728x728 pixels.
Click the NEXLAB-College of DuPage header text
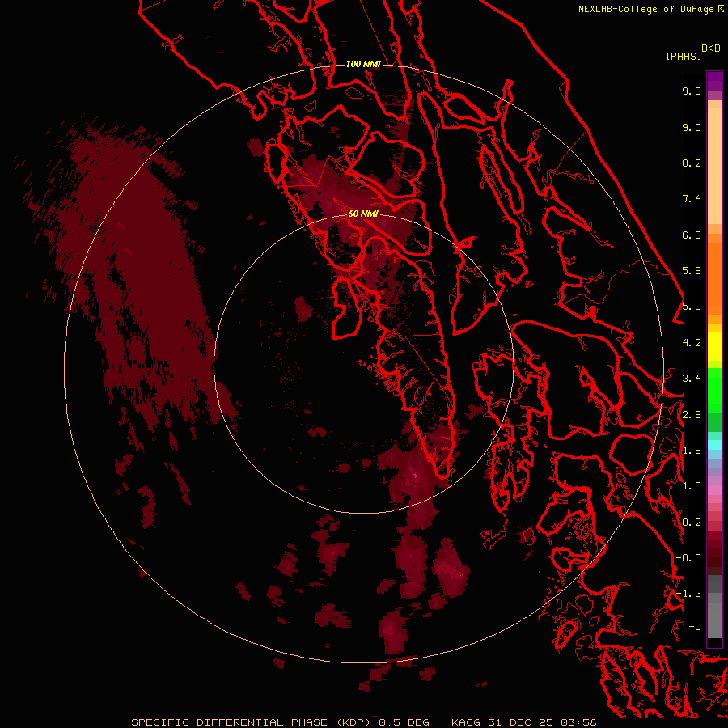651,9
